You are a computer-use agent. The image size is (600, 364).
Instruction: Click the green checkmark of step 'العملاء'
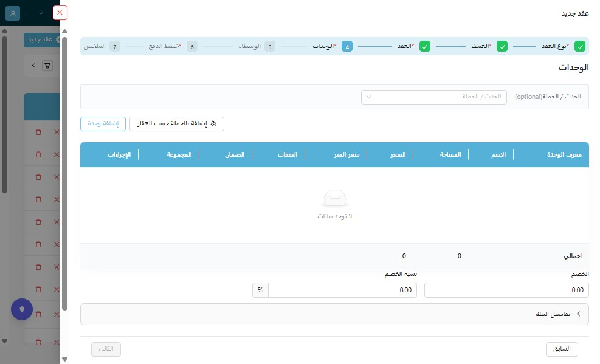click(x=502, y=47)
